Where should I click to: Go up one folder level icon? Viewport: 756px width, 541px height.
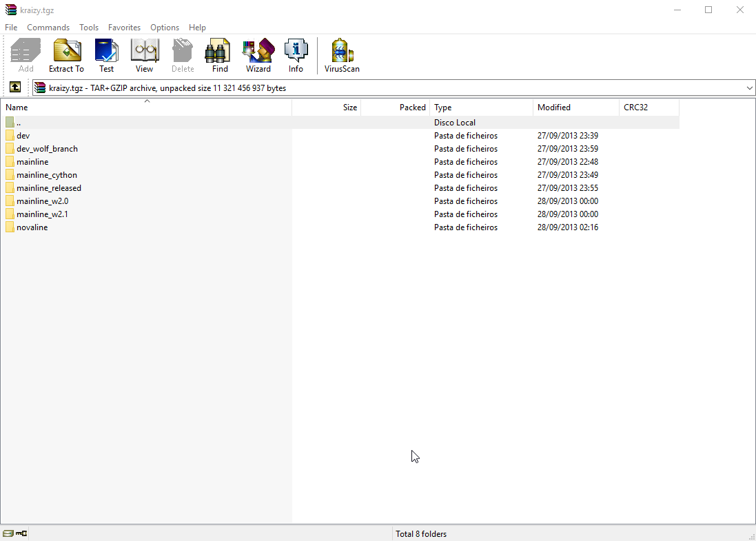click(15, 88)
